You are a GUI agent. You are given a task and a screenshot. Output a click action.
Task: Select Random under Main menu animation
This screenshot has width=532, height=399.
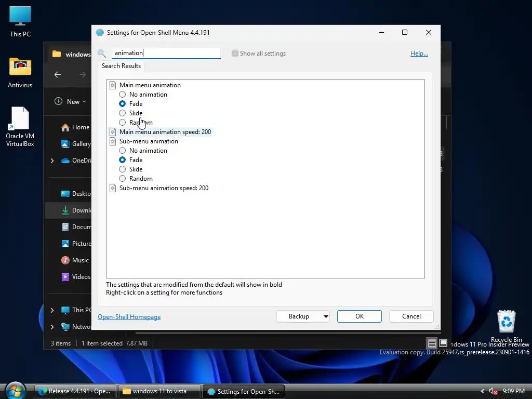pos(122,123)
